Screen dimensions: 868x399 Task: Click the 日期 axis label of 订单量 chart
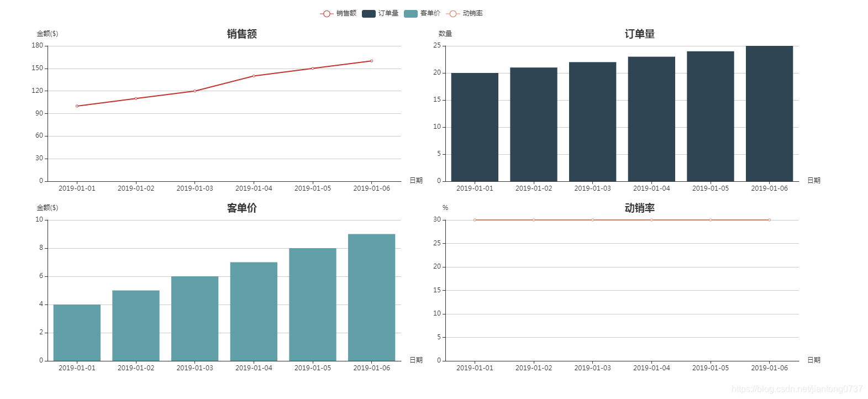click(814, 181)
